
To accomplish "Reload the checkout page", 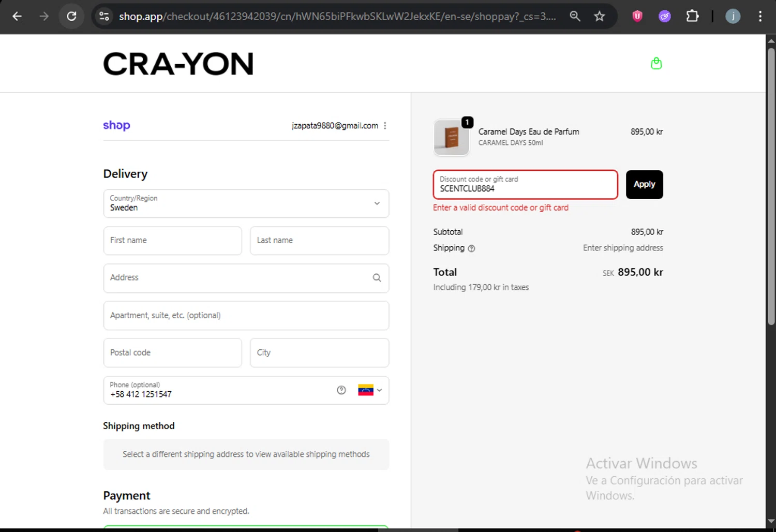I will [x=71, y=17].
